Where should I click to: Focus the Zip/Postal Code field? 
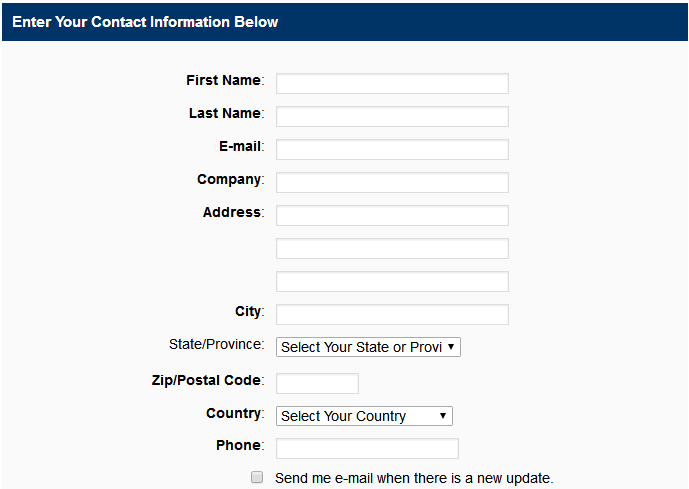click(x=317, y=383)
